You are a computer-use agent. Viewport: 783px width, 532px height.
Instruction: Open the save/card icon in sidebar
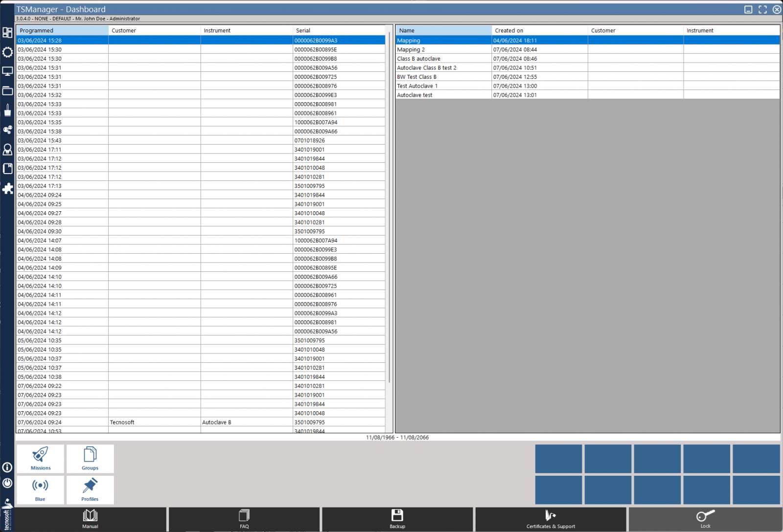coord(8,168)
